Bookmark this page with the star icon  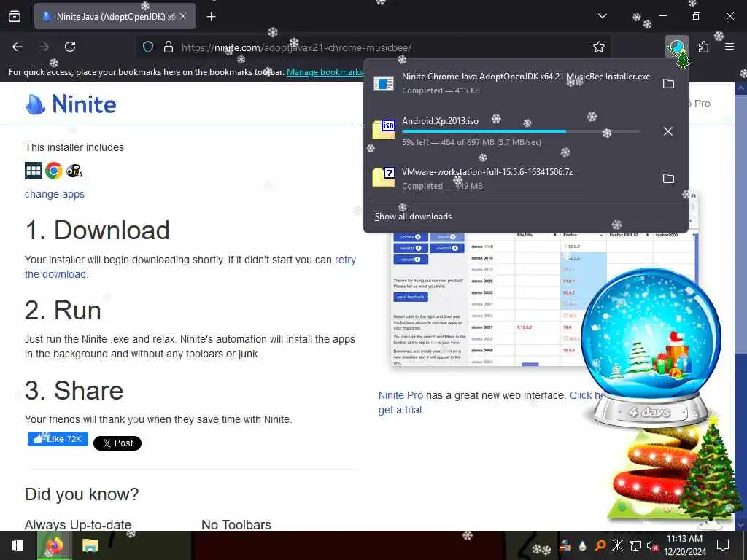pos(599,47)
